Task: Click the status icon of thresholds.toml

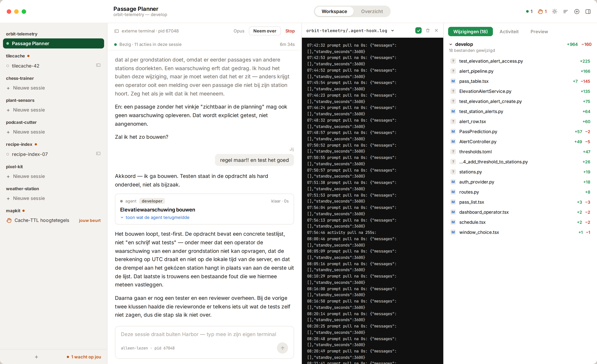Action: [x=453, y=152]
